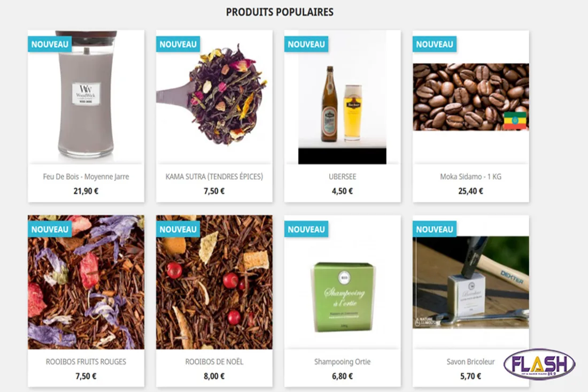
Task: Open the ROOIBOS FRUITS ROUGES photo
Action: click(x=86, y=282)
